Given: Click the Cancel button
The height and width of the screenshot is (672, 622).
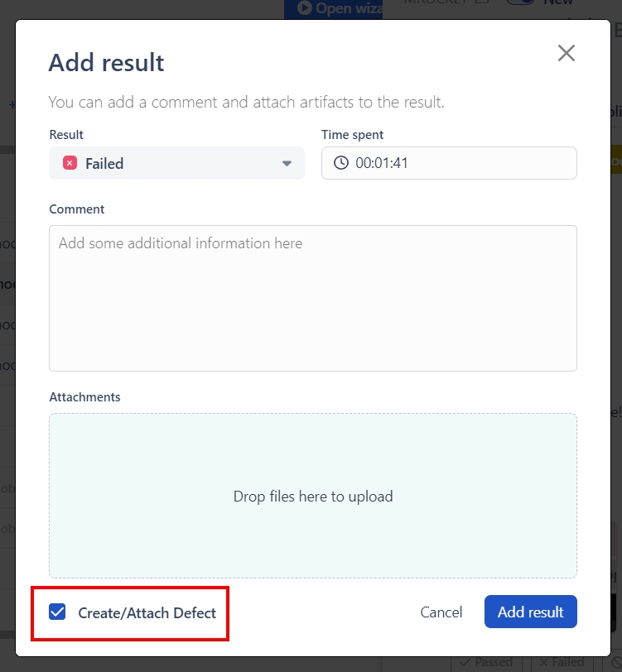Looking at the screenshot, I should (x=441, y=612).
